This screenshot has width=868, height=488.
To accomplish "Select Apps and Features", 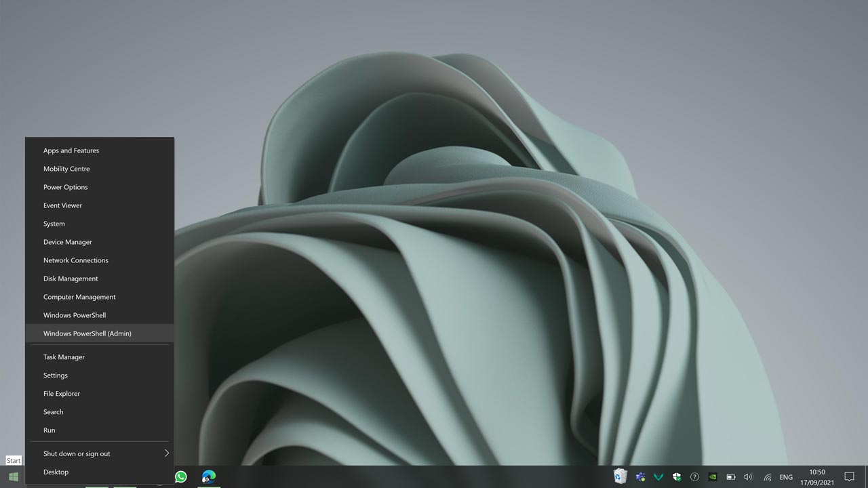I will [x=71, y=150].
